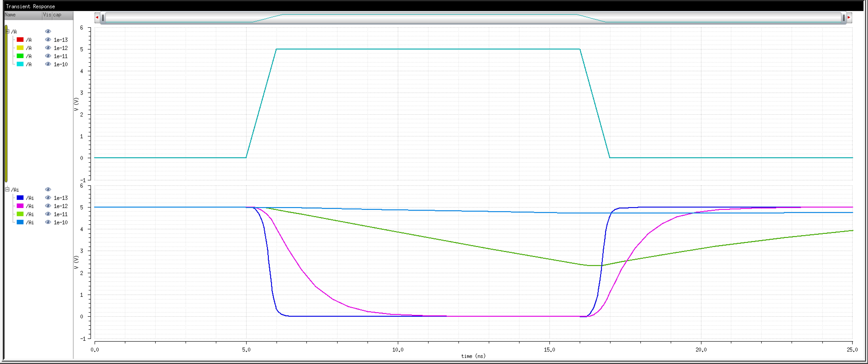This screenshot has width=868, height=364.
Task: Click the yellow /A 1e-12 swatch
Action: (20, 48)
